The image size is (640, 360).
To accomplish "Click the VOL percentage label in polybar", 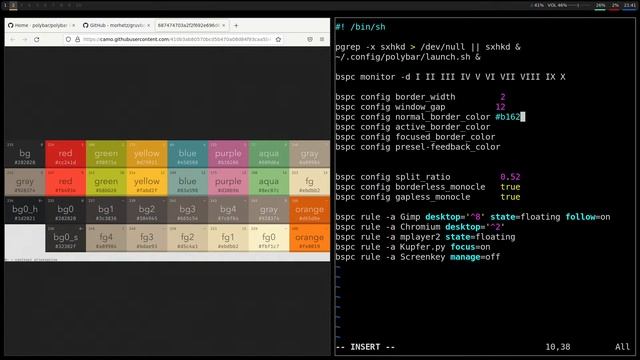I will click(x=557, y=5).
